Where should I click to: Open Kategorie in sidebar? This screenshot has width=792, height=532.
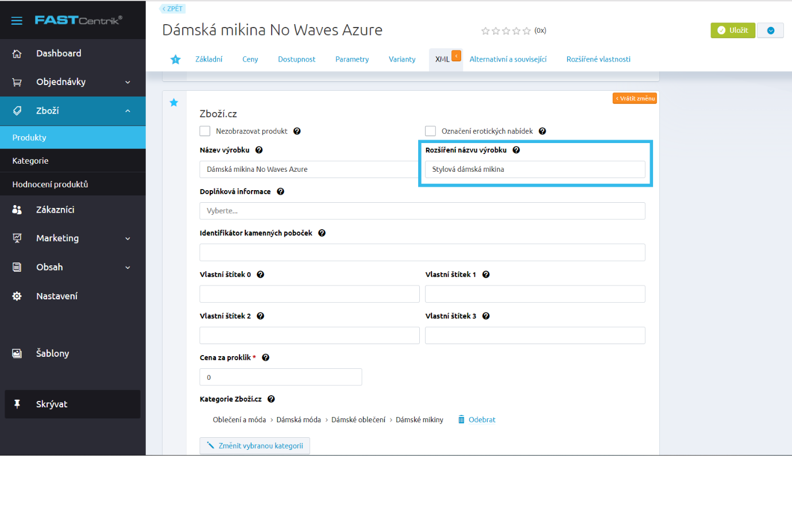73,161
